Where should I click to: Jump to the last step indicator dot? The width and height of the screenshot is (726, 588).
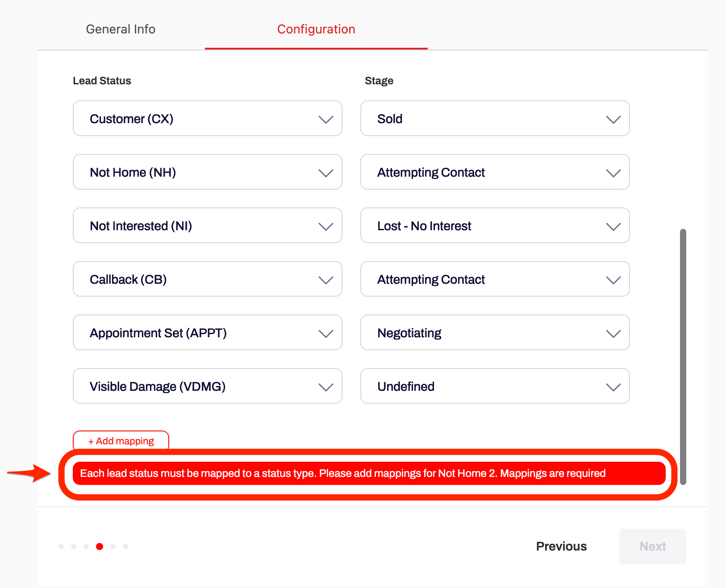pyautogui.click(x=125, y=547)
